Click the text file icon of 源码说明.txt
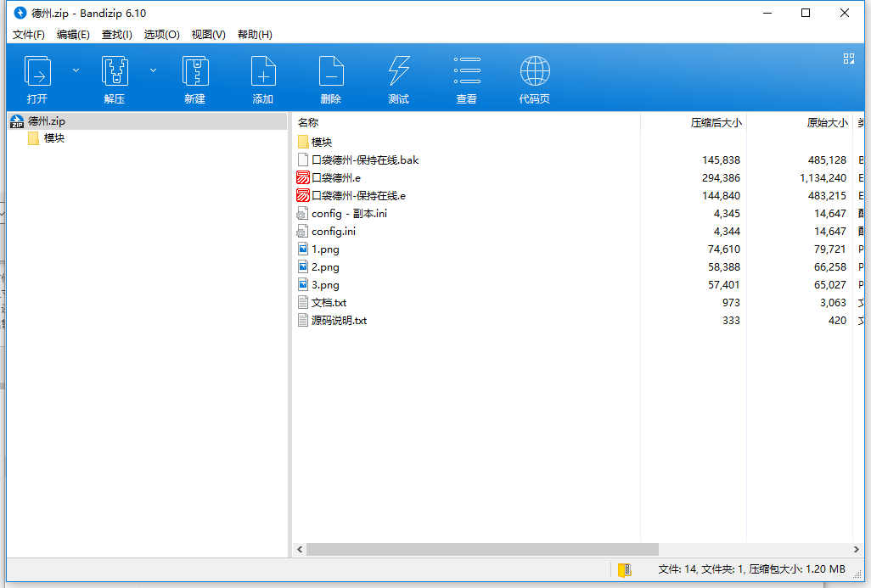This screenshot has width=871, height=588. click(x=303, y=321)
